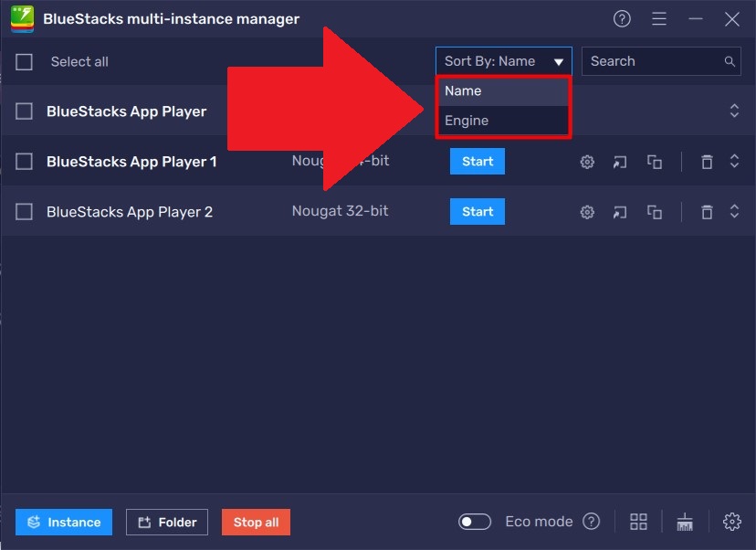The width and height of the screenshot is (756, 550).
Task: Click the Eco mode label
Action: point(539,522)
